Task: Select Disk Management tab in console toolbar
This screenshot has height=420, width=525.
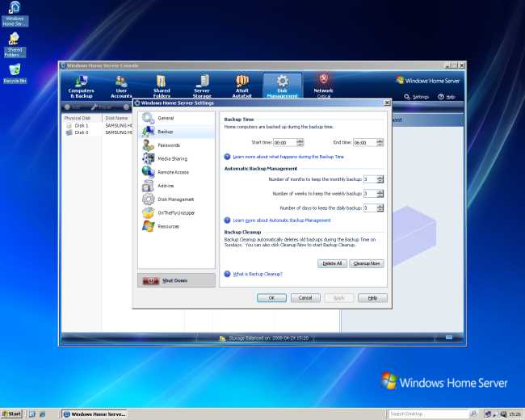Action: point(282,86)
